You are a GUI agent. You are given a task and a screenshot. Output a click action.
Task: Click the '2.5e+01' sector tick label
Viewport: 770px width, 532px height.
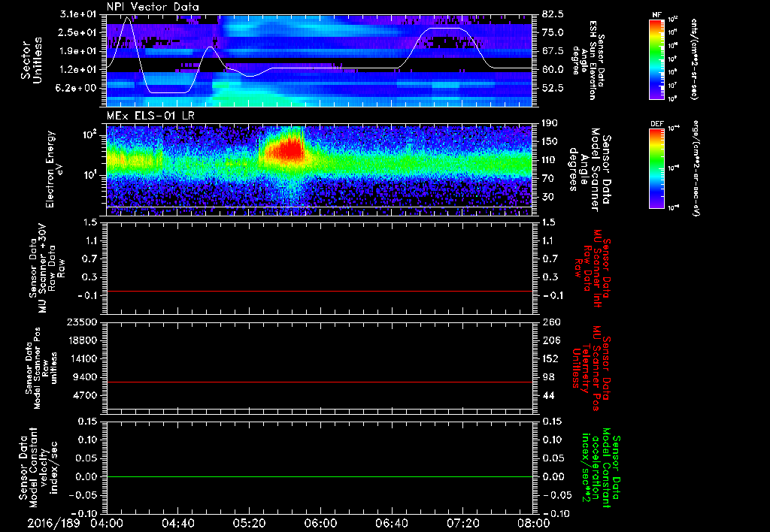(x=78, y=32)
